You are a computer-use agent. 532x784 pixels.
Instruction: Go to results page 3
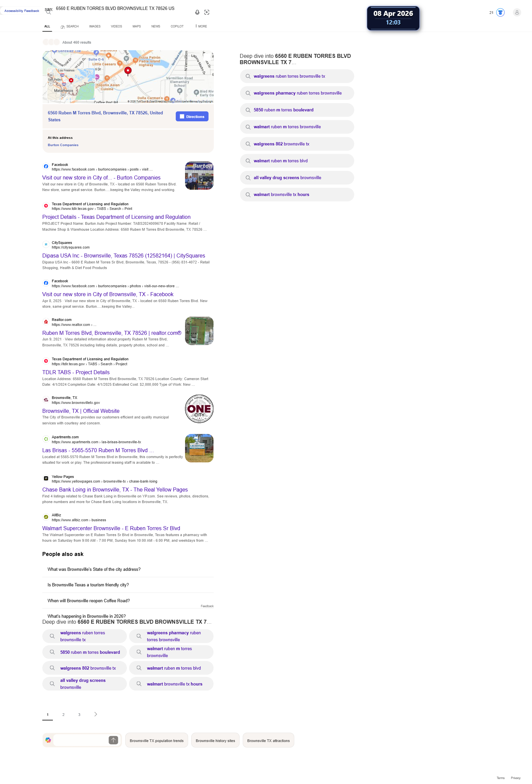coord(79,715)
